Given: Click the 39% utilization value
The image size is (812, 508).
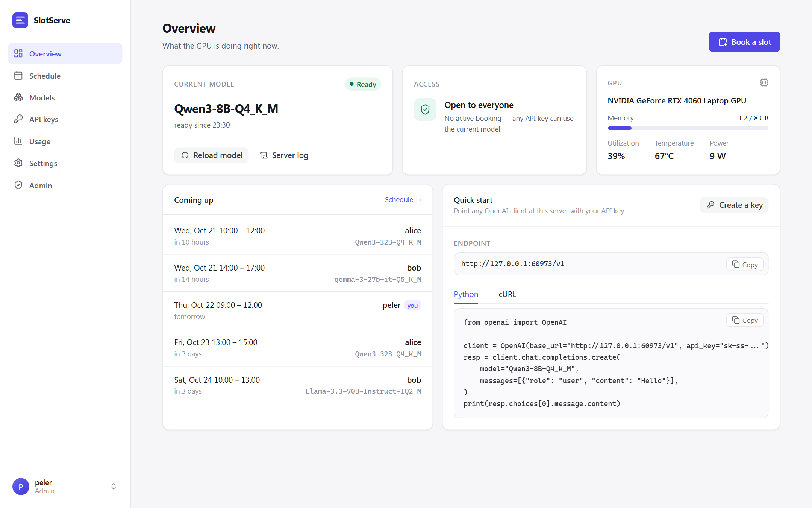Looking at the screenshot, I should 616,156.
